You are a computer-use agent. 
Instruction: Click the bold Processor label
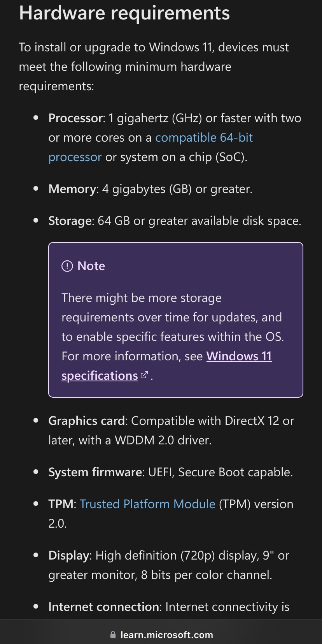click(x=76, y=118)
